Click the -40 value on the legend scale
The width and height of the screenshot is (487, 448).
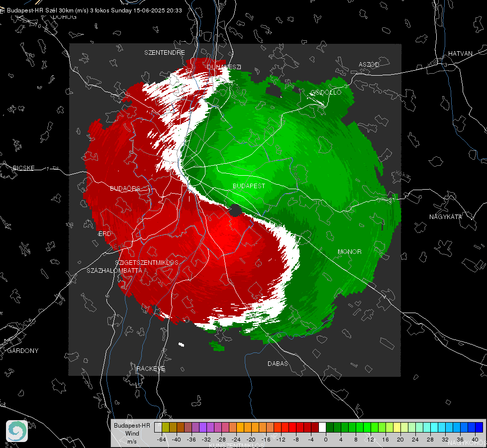pyautogui.click(x=177, y=440)
